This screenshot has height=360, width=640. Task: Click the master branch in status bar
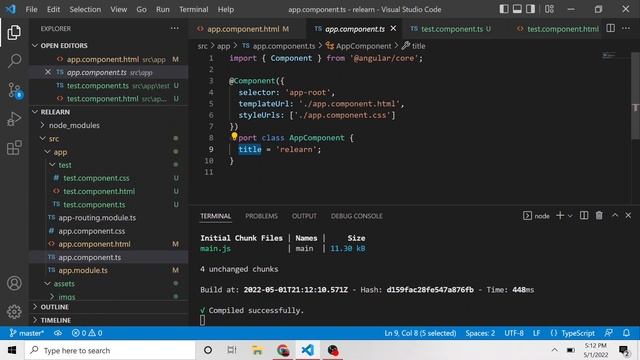coord(26,333)
